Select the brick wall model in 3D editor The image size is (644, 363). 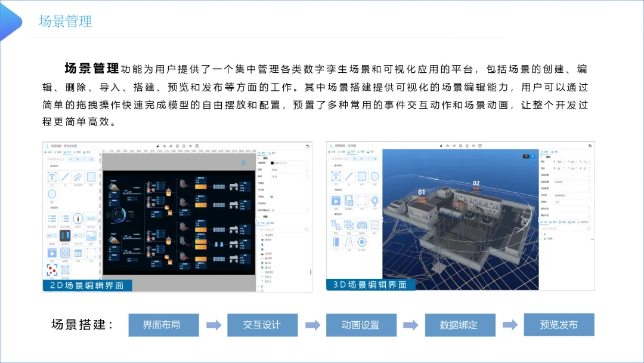349,225
